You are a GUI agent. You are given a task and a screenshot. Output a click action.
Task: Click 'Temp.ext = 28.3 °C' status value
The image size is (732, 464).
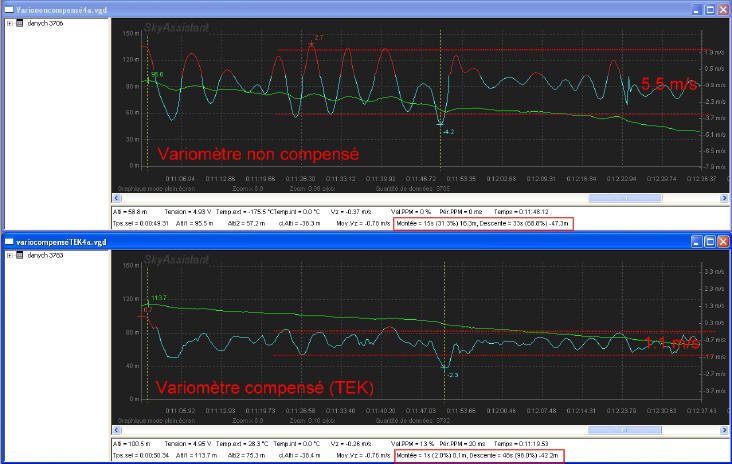(x=240, y=444)
